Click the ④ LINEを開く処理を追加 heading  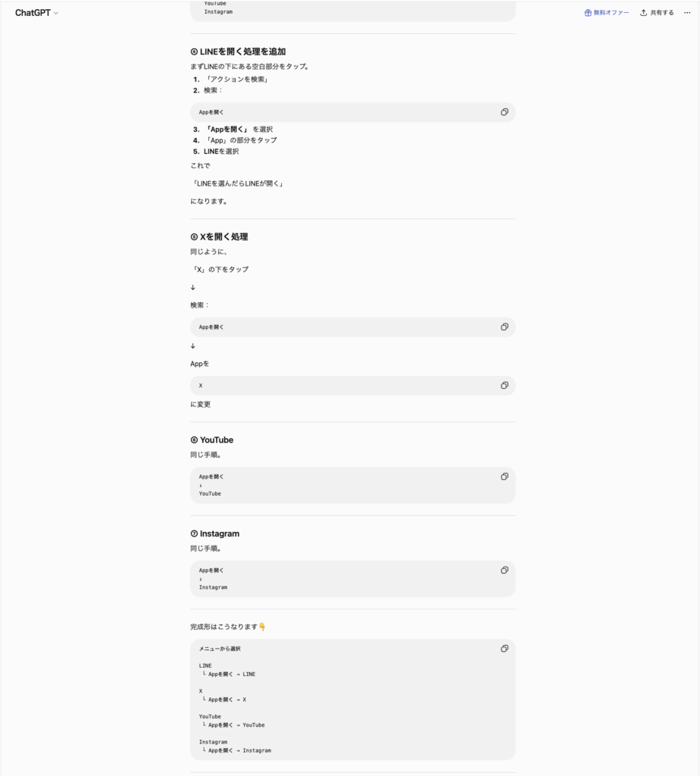coord(238,52)
